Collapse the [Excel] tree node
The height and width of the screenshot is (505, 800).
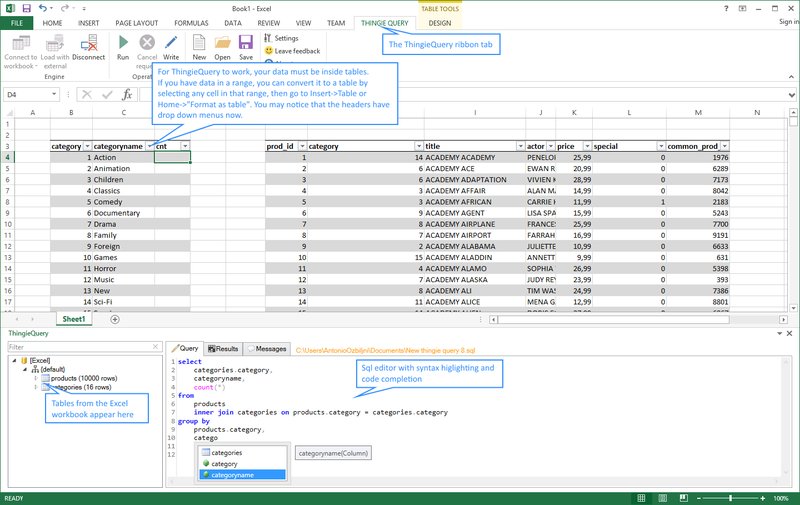tap(14, 360)
